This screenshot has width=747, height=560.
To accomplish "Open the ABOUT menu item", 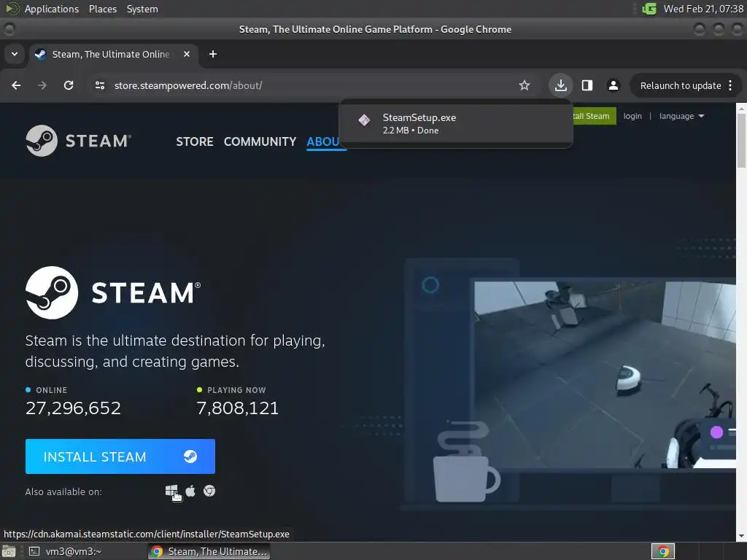I will pyautogui.click(x=323, y=141).
